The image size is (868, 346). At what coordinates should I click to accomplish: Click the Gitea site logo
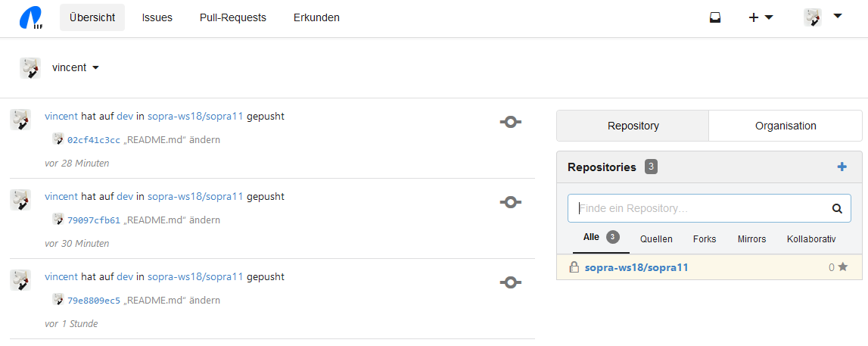click(31, 17)
